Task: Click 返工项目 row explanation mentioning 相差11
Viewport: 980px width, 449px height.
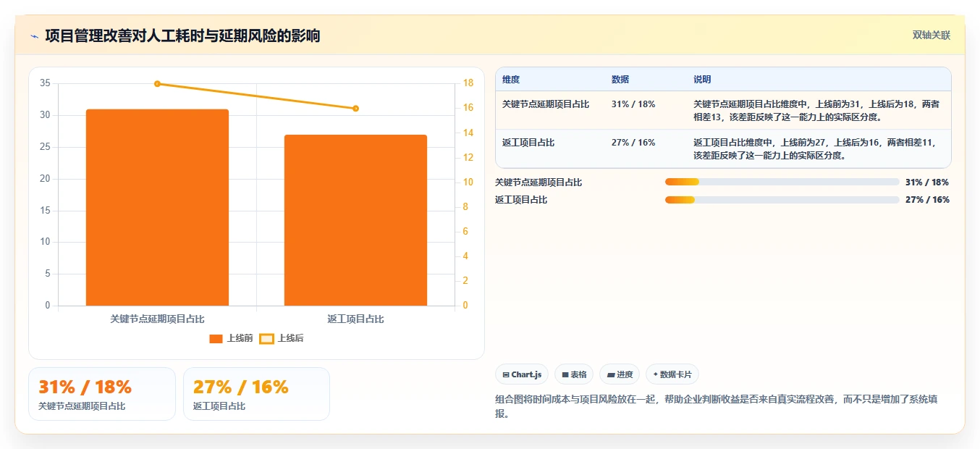Action: (816, 149)
